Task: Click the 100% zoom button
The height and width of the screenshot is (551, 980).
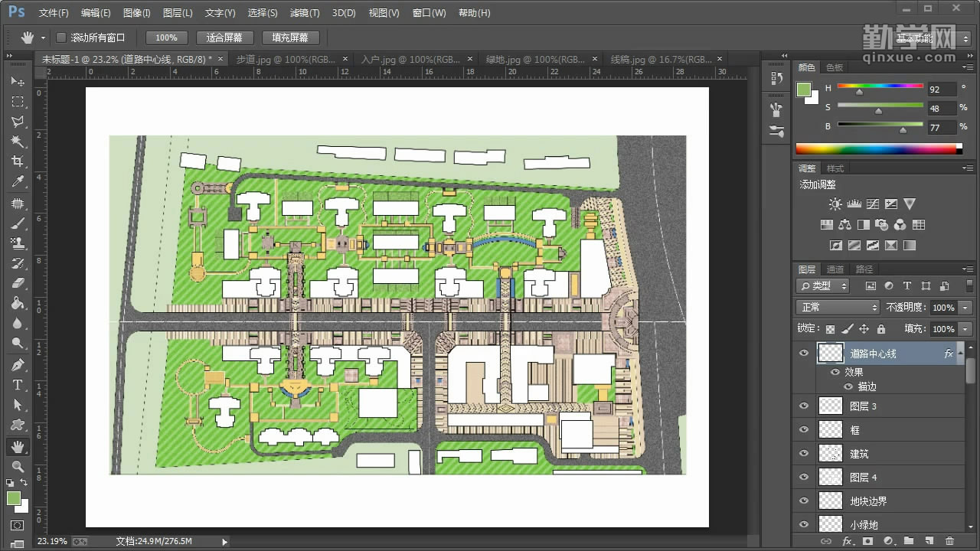Action: pos(166,37)
